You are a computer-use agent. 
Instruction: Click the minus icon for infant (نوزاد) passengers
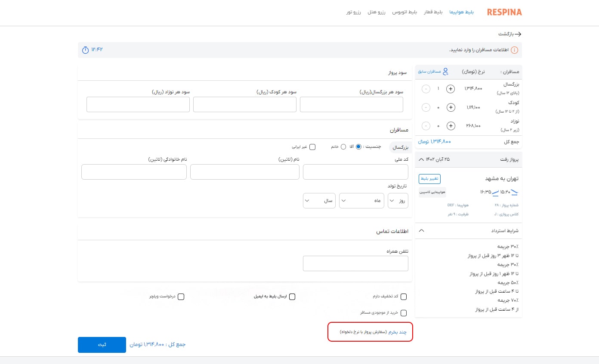tap(426, 126)
